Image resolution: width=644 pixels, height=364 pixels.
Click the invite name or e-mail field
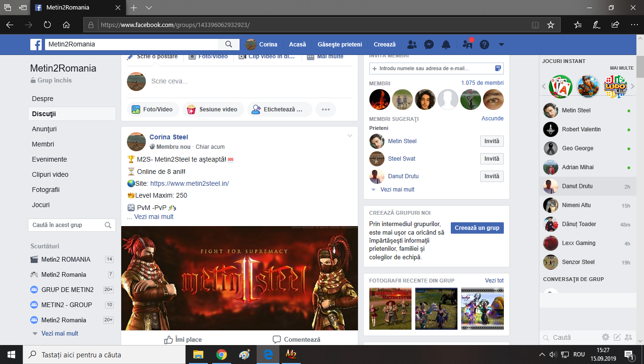click(437, 69)
